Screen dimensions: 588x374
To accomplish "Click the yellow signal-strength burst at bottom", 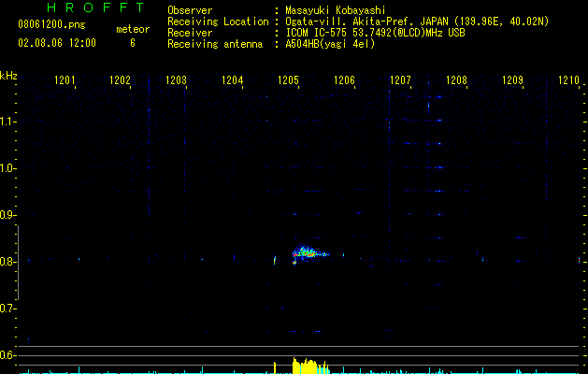I will (x=309, y=366).
